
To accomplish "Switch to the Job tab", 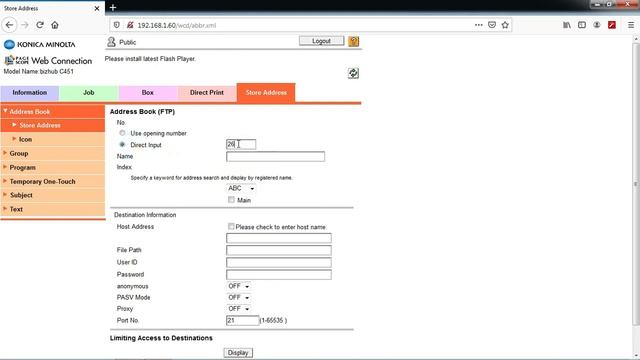I will [89, 93].
